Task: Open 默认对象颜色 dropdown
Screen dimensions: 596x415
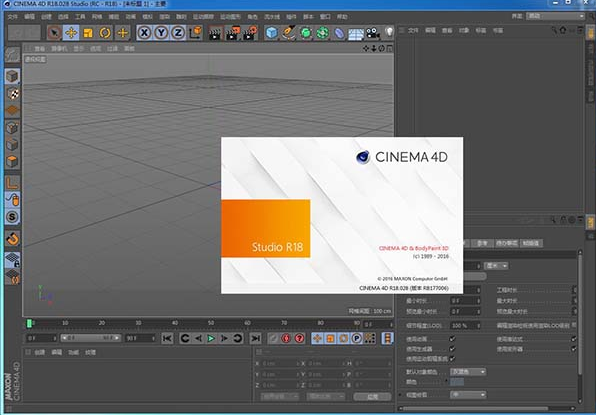Action: pos(468,372)
